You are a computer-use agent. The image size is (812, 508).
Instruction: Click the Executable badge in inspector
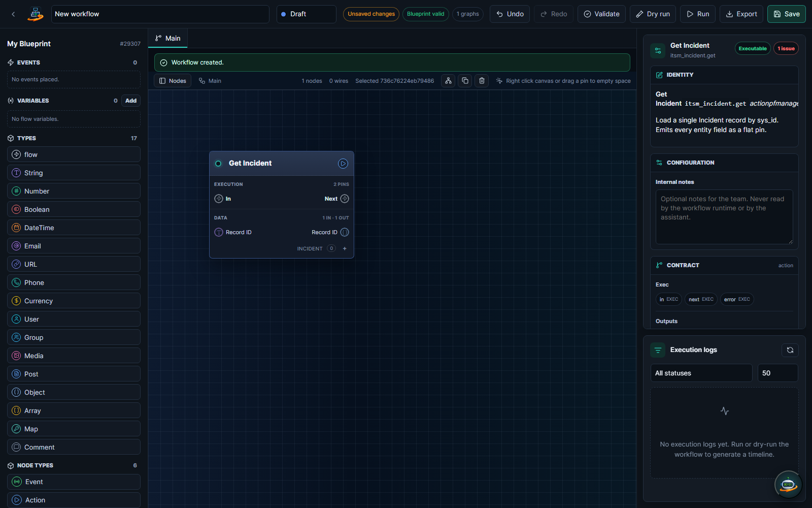point(753,49)
